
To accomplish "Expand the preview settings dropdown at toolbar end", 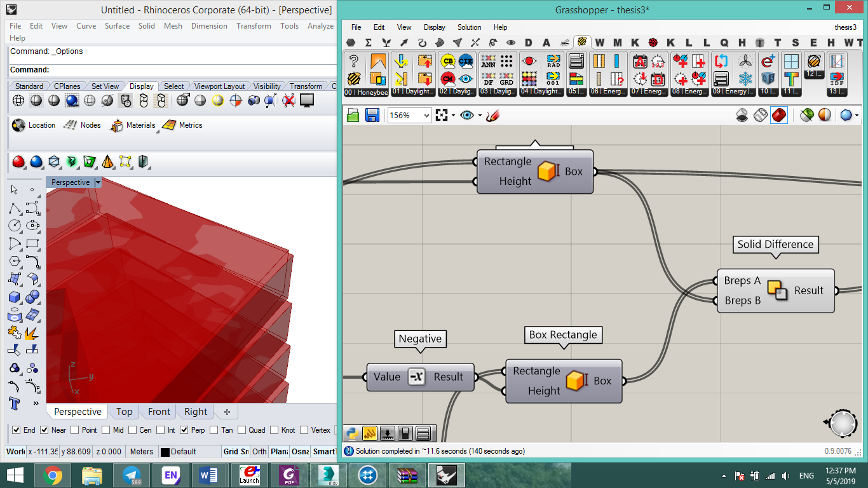I will [x=857, y=115].
